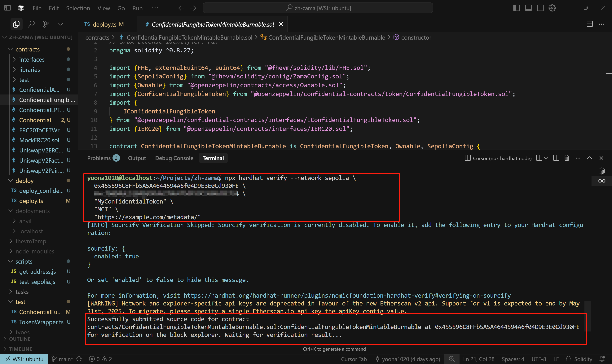The width and height of the screenshot is (612, 364).
Task: Open the Selection menu
Action: point(78,8)
